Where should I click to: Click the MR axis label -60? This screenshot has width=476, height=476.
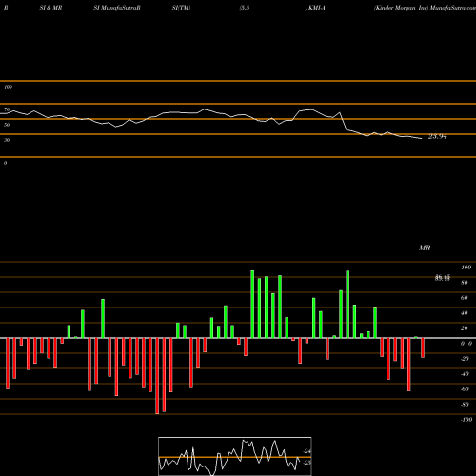coord(465,389)
